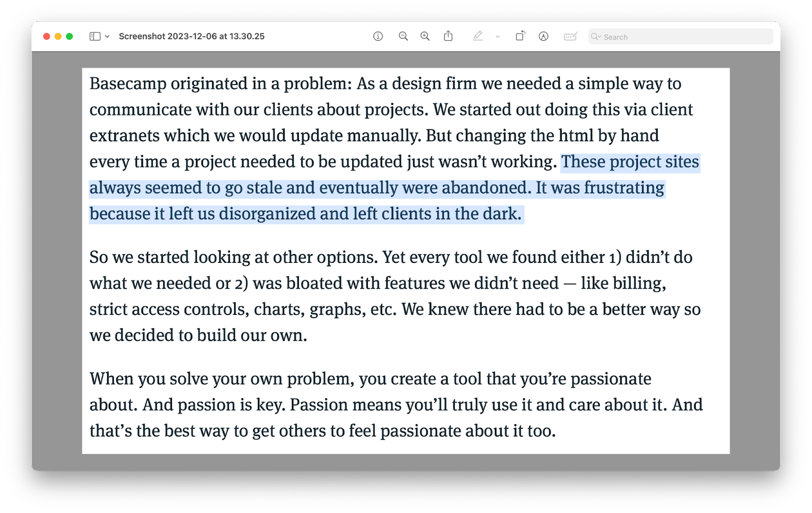Toggle the sidebar panel

pyautogui.click(x=94, y=36)
